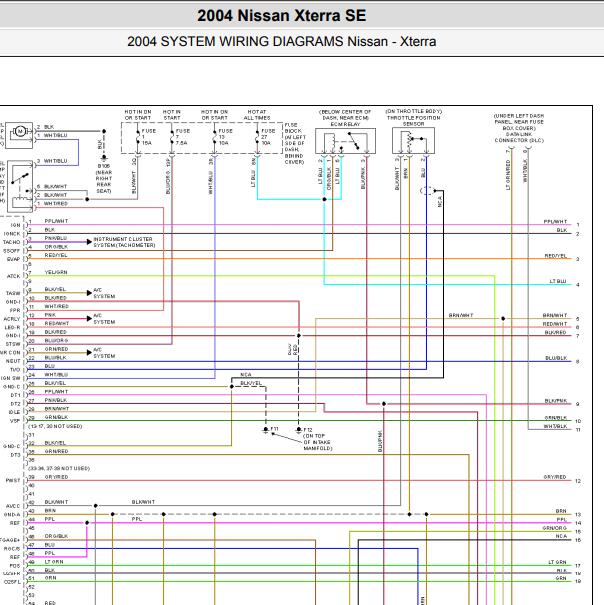Click the "EVAP" ECM terminal label
The height and width of the screenshot is (605, 604).
coord(14,259)
